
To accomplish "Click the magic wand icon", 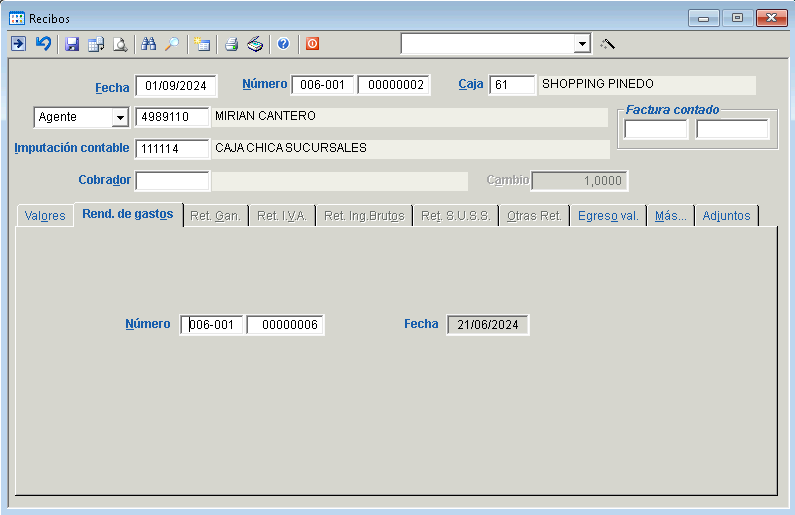I will pyautogui.click(x=607, y=44).
